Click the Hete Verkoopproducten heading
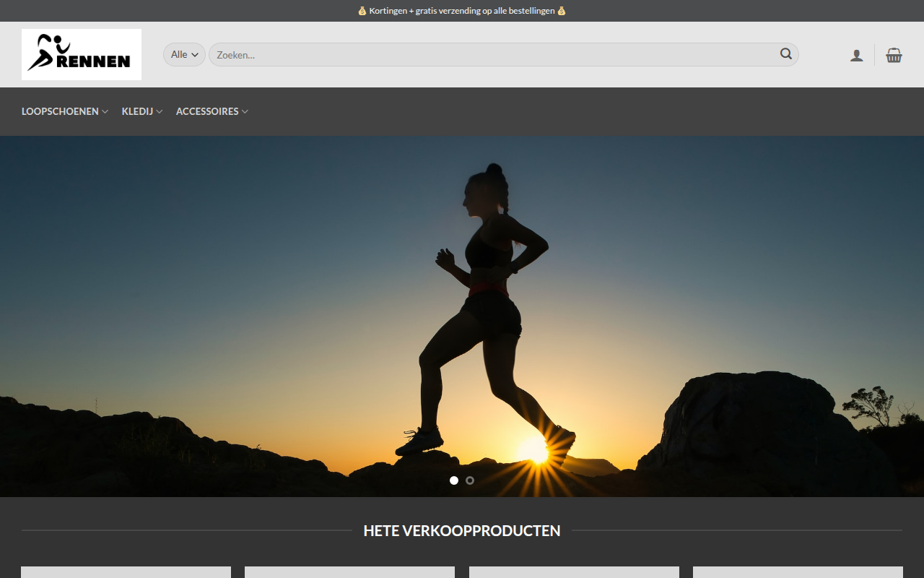The width and height of the screenshot is (924, 578). [x=462, y=530]
